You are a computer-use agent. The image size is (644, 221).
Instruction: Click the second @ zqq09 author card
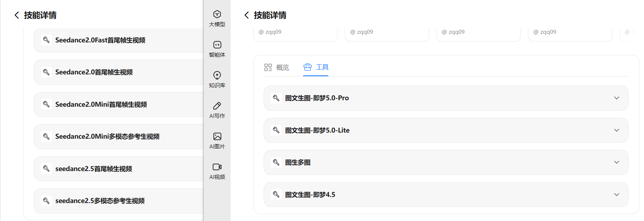tap(387, 35)
